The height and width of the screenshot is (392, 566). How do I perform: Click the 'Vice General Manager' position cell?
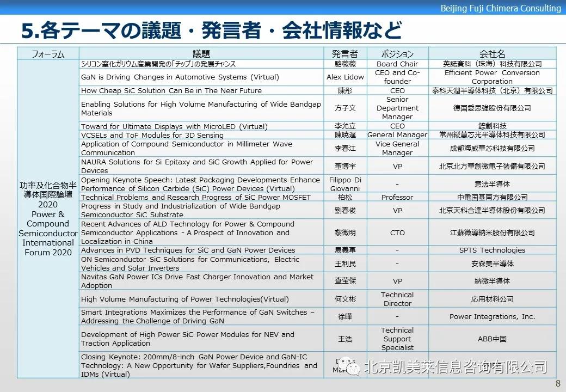(397, 148)
